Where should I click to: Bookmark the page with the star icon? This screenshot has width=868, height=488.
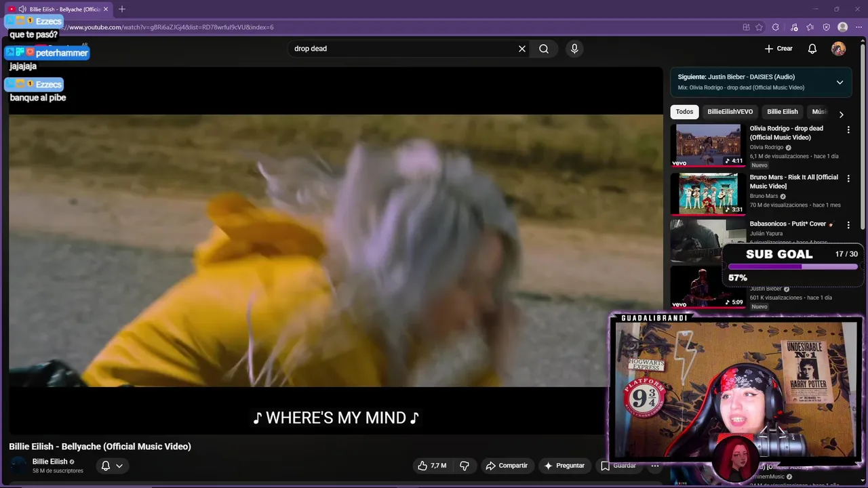759,27
